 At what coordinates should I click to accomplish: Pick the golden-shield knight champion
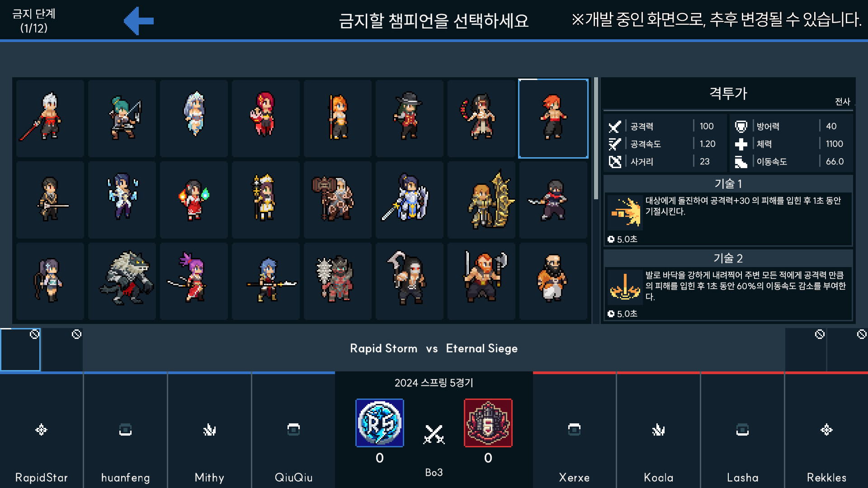click(481, 200)
